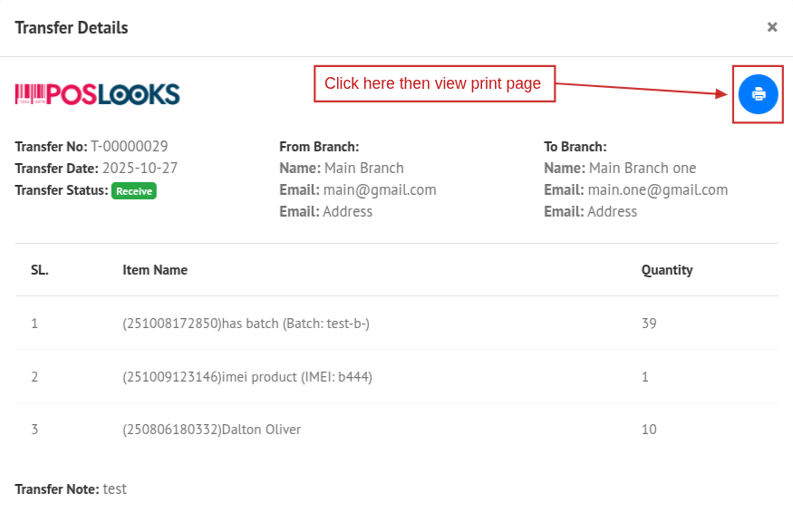Click the transfer date 2025-10-27
The width and height of the screenshot is (793, 532).
point(140,169)
